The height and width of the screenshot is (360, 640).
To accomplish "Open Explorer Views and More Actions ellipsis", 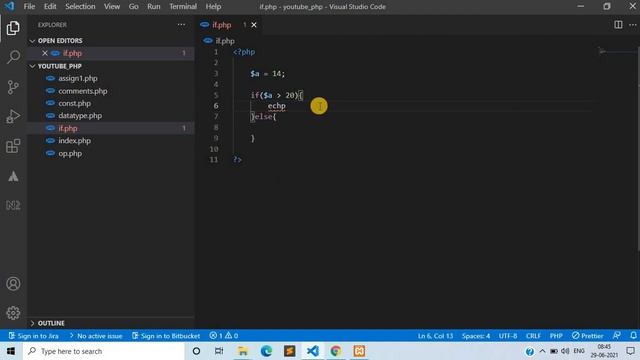I will [181, 25].
